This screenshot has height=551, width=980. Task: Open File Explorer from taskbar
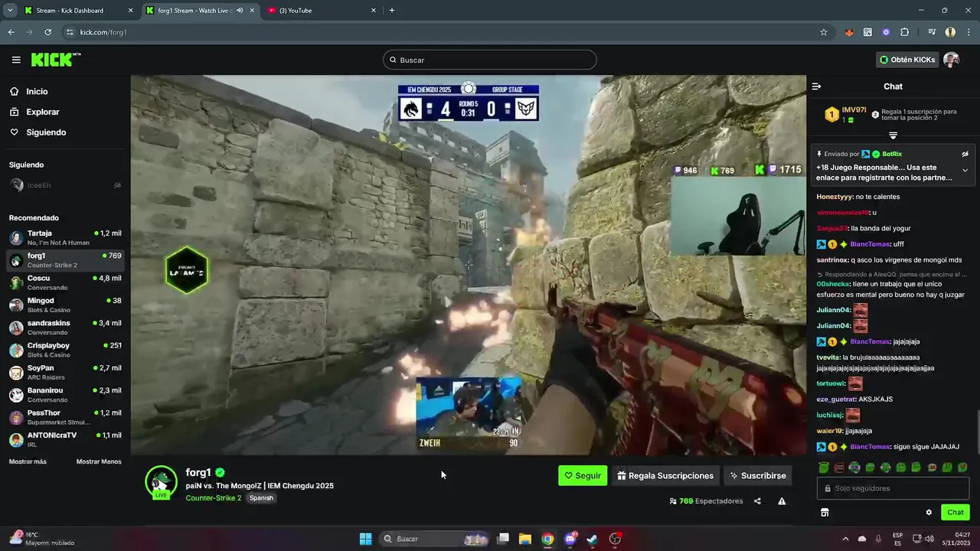525,539
